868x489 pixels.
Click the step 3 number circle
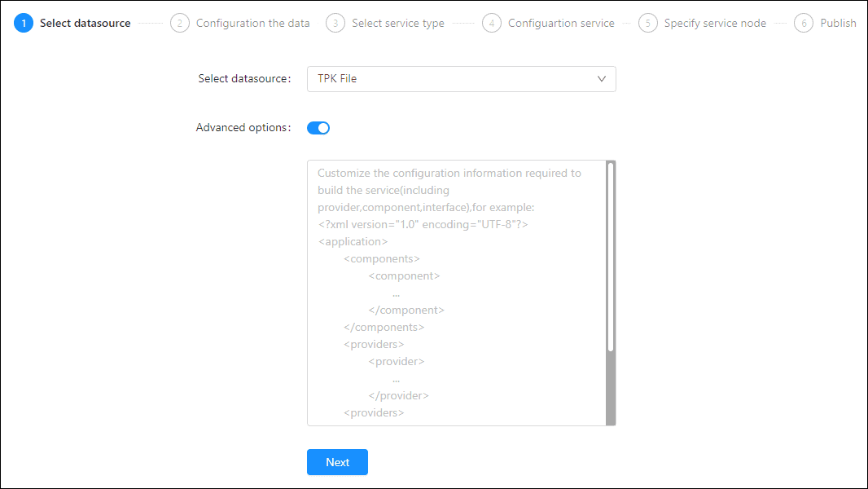click(335, 23)
